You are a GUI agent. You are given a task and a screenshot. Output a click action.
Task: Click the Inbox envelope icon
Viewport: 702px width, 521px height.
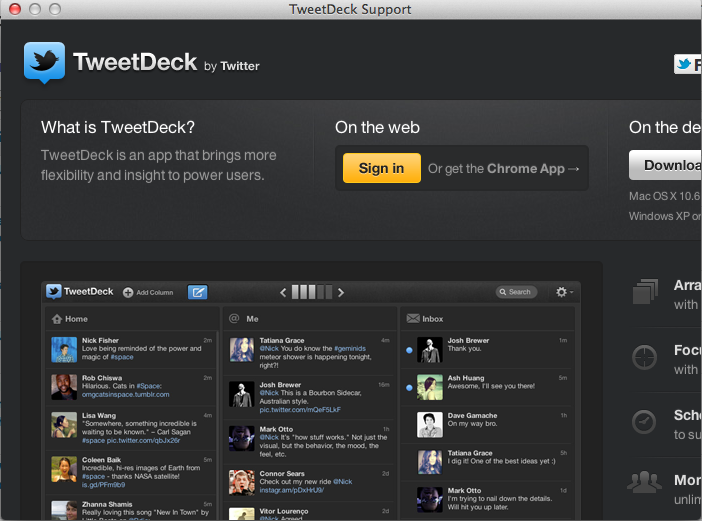coord(413,318)
